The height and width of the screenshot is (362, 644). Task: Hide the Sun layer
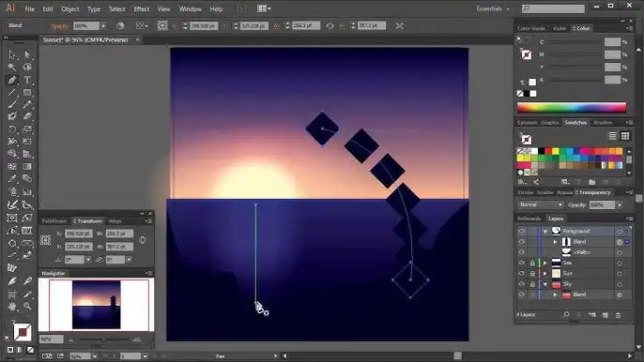[x=522, y=273]
